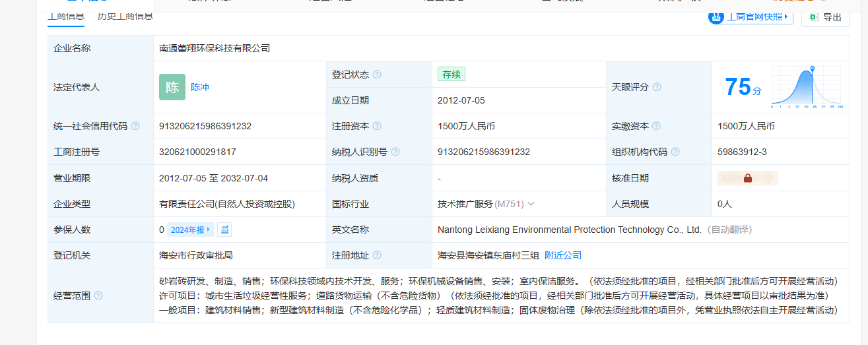
Task: Click the 登记机关 label cell
Action: coord(101,255)
